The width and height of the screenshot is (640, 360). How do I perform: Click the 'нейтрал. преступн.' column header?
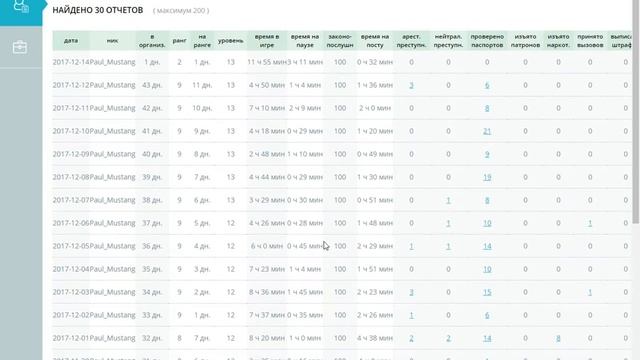448,41
